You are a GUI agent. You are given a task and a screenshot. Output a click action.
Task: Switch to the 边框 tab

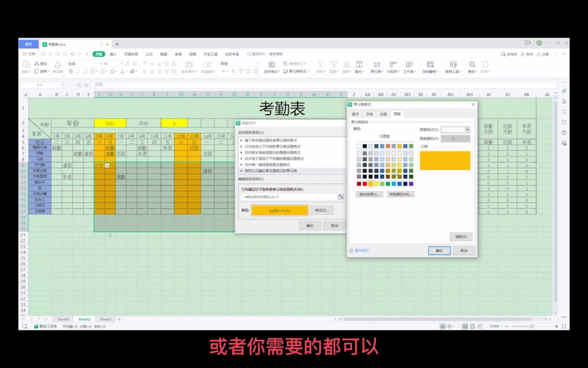[383, 114]
